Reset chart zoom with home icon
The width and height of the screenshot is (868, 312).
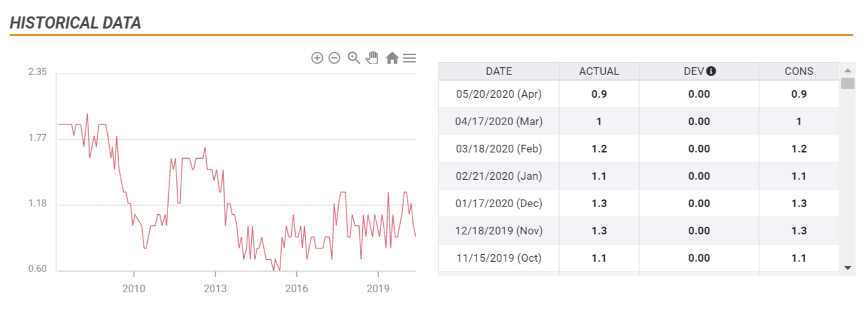pos(392,58)
